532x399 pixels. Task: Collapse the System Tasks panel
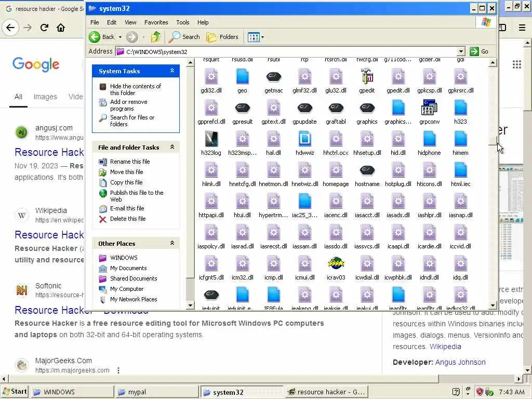point(172,71)
